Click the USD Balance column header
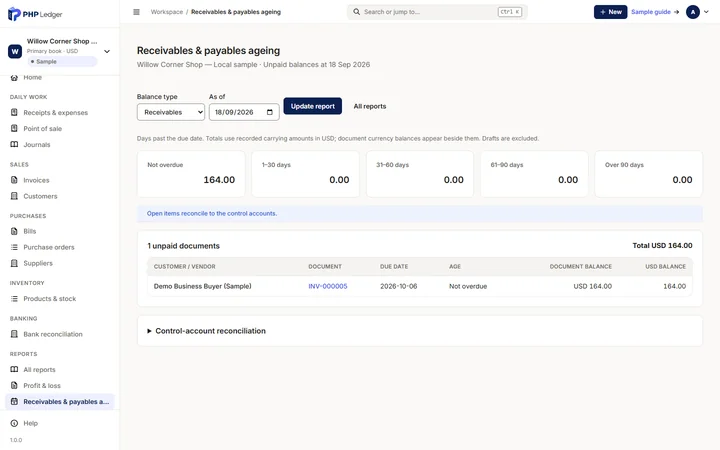Image resolution: width=720 pixels, height=450 pixels. (x=665, y=266)
